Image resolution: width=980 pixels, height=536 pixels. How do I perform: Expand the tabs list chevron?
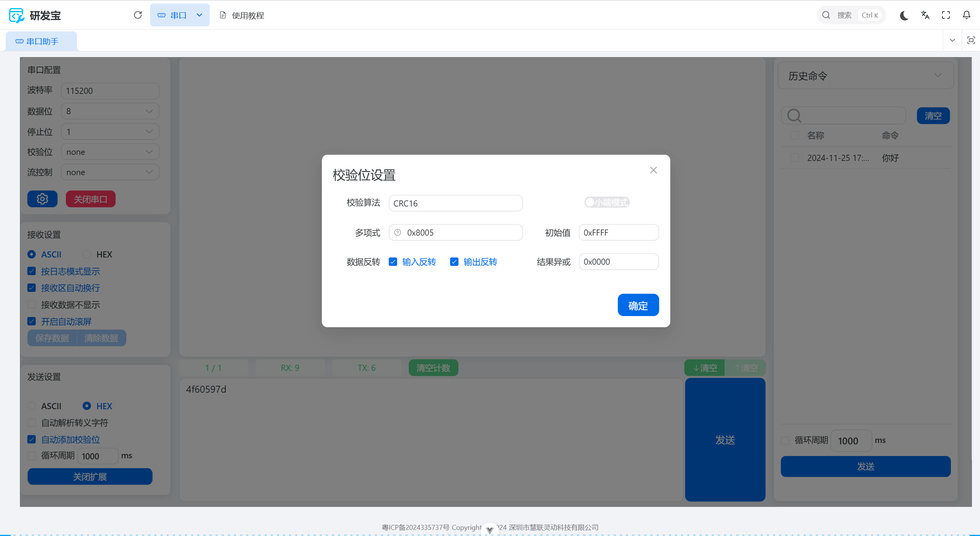pyautogui.click(x=952, y=40)
